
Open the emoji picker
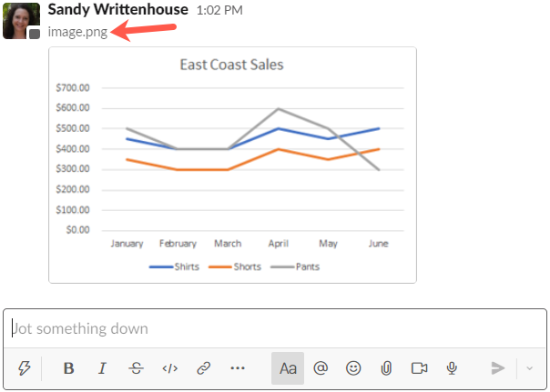tap(353, 368)
